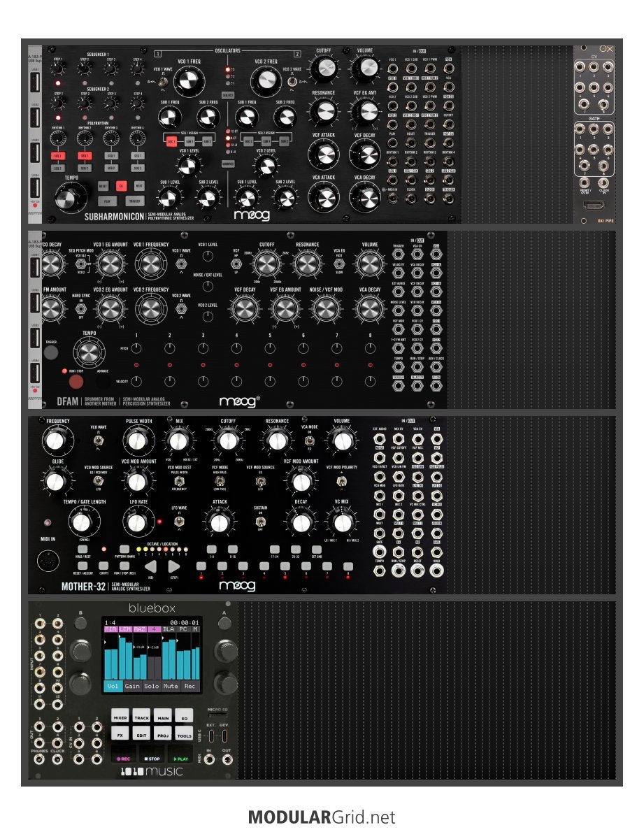The height and width of the screenshot is (832, 644).
Task: Select the Solo tab on bluebox screen
Action: coord(151,686)
